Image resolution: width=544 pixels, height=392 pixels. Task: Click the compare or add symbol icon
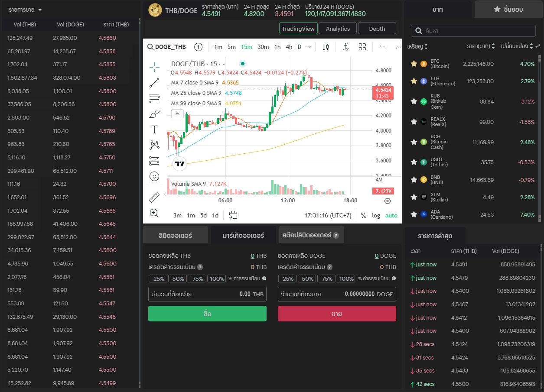click(x=198, y=47)
